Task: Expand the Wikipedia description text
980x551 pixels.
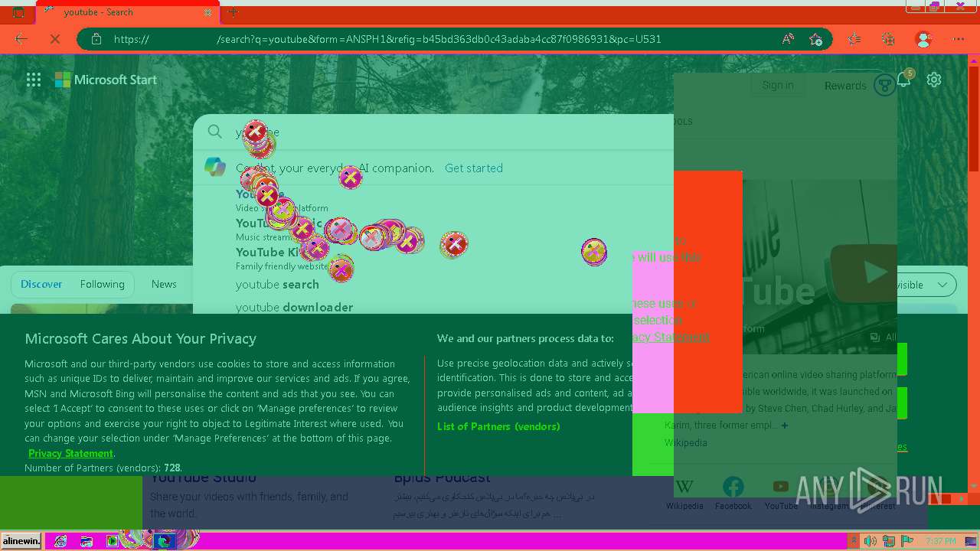Action: click(x=785, y=425)
